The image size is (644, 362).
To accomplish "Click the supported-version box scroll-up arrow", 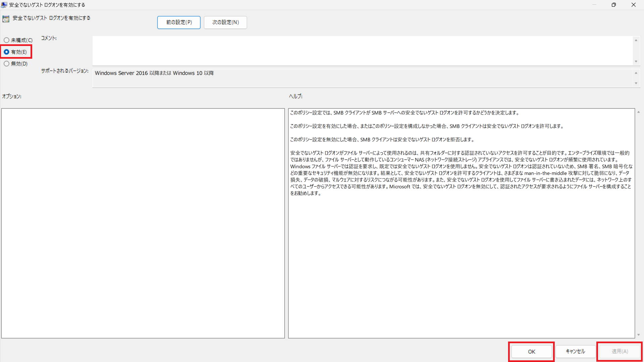I will tap(636, 73).
